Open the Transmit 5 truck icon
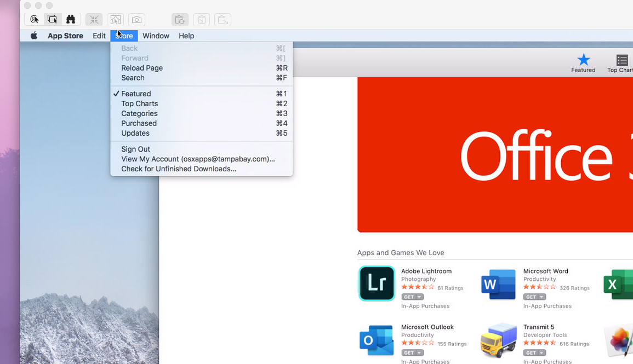633x364 pixels. coord(499,340)
